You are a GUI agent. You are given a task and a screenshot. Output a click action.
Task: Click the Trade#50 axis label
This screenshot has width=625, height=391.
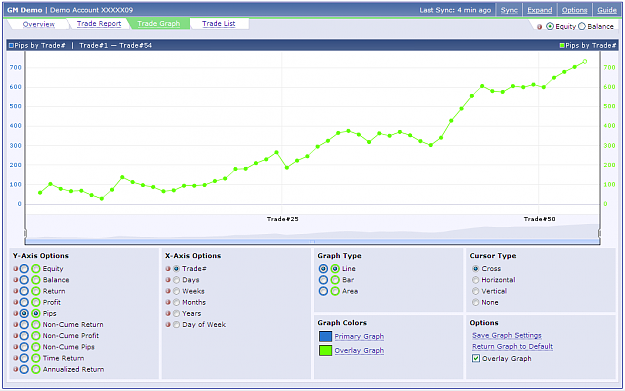(539, 219)
